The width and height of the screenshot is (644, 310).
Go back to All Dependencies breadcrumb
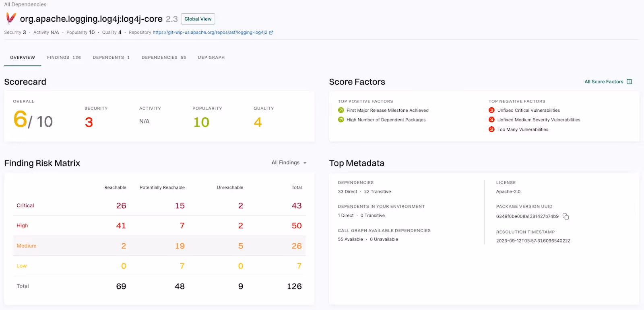point(25,4)
